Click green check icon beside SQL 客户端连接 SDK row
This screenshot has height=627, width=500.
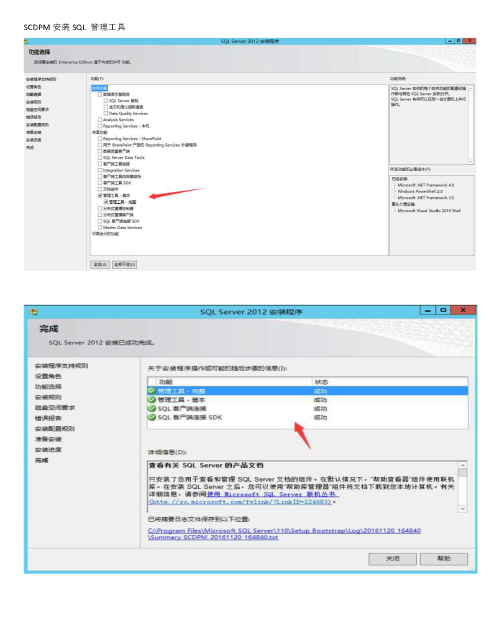click(152, 417)
